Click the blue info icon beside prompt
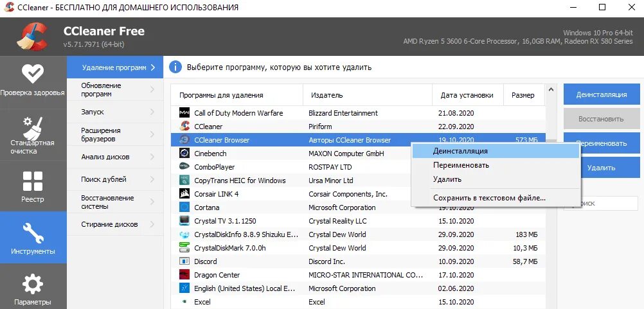The image size is (644, 309). (175, 67)
